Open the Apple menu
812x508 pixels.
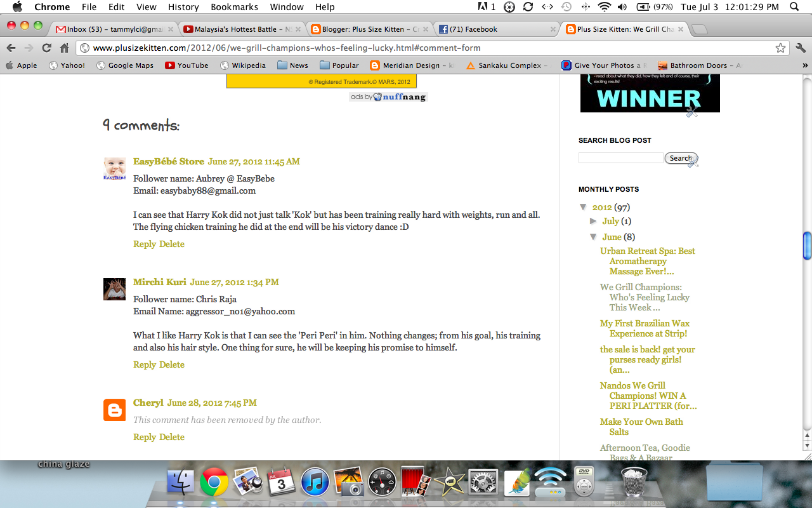(17, 7)
